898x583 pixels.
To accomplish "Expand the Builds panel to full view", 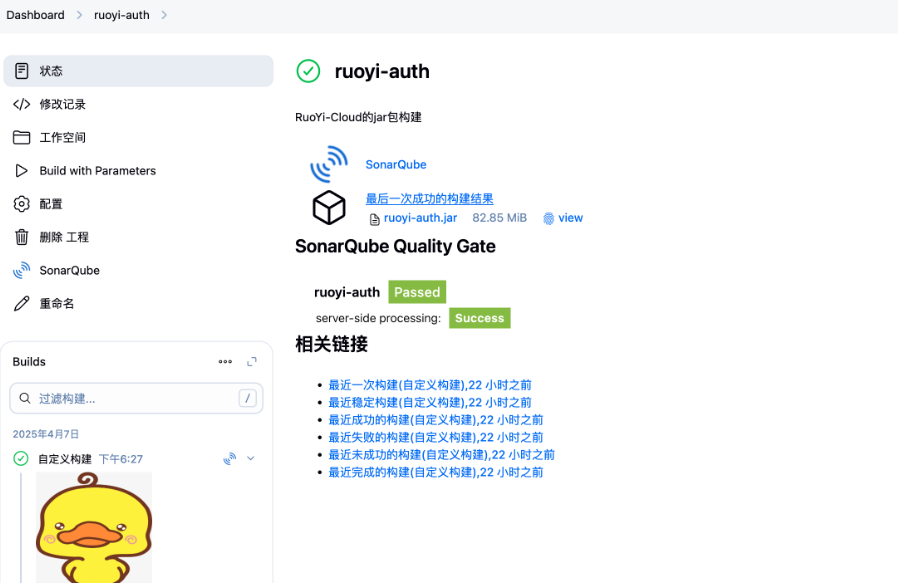I will coord(252,362).
